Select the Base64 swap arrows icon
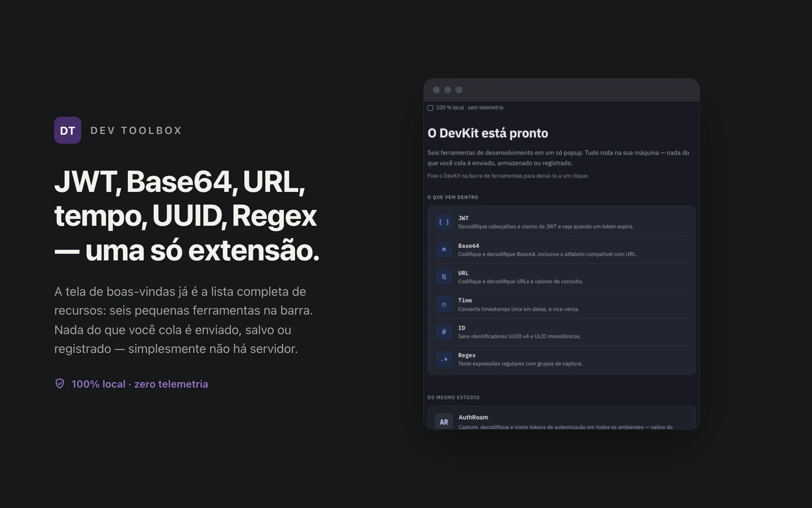 click(444, 249)
